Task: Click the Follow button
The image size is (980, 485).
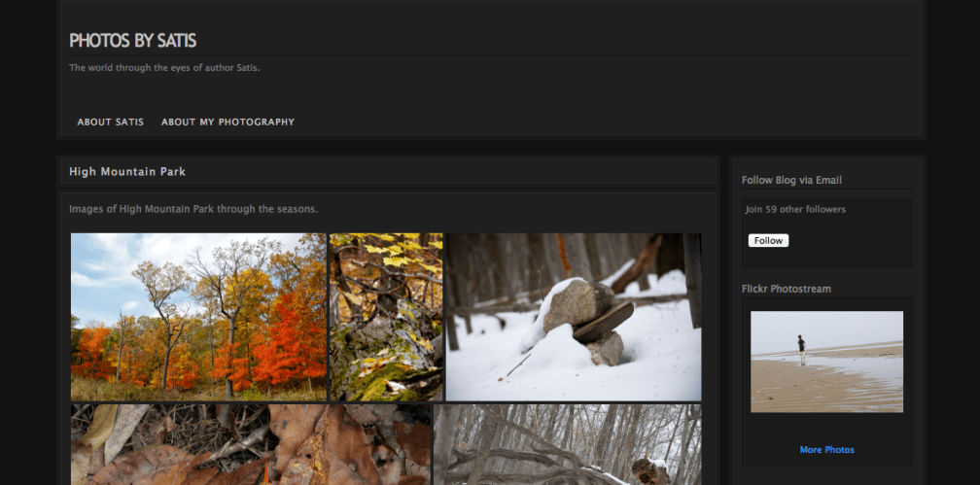Action: click(768, 241)
